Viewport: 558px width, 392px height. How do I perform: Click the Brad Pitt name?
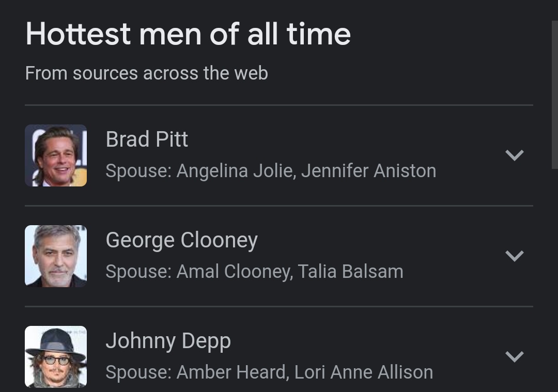147,139
